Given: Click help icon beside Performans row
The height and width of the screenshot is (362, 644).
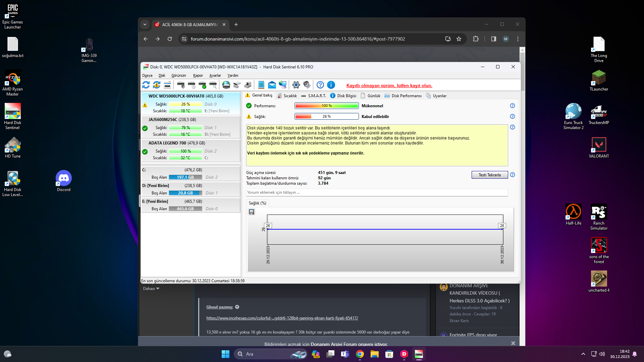Looking at the screenshot, I should pos(513,106).
